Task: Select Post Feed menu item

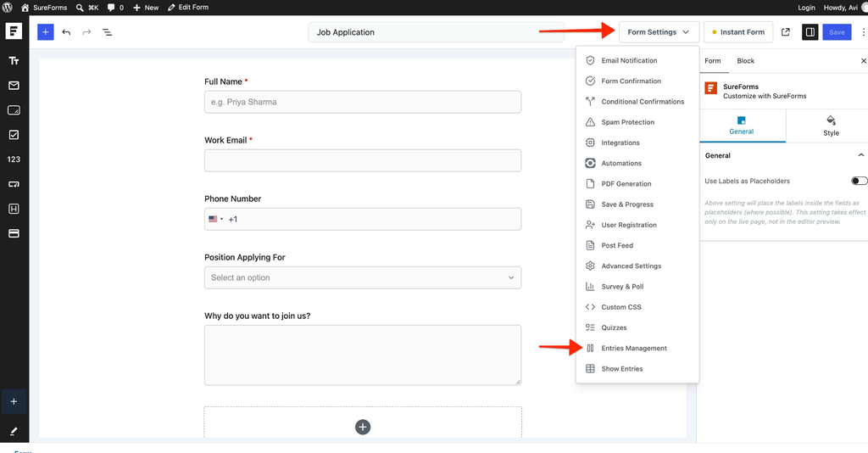Action: [637, 245]
